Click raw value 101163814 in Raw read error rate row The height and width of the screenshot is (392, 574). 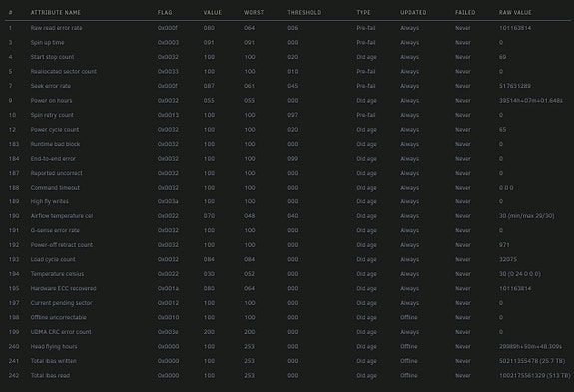(x=515, y=28)
